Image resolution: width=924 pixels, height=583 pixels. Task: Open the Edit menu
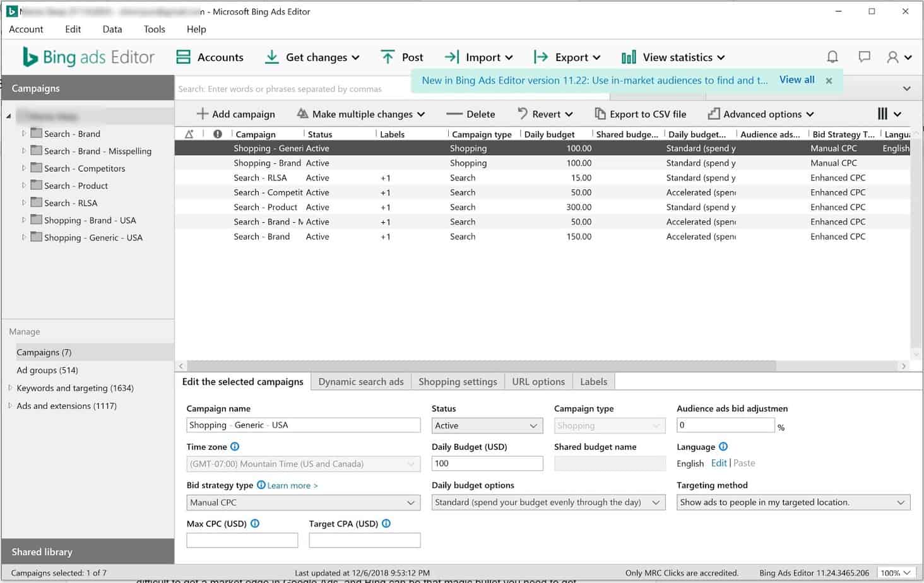(73, 29)
